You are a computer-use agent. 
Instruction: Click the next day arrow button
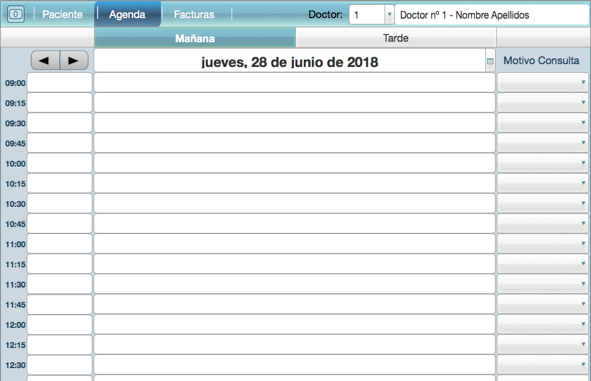click(x=74, y=60)
